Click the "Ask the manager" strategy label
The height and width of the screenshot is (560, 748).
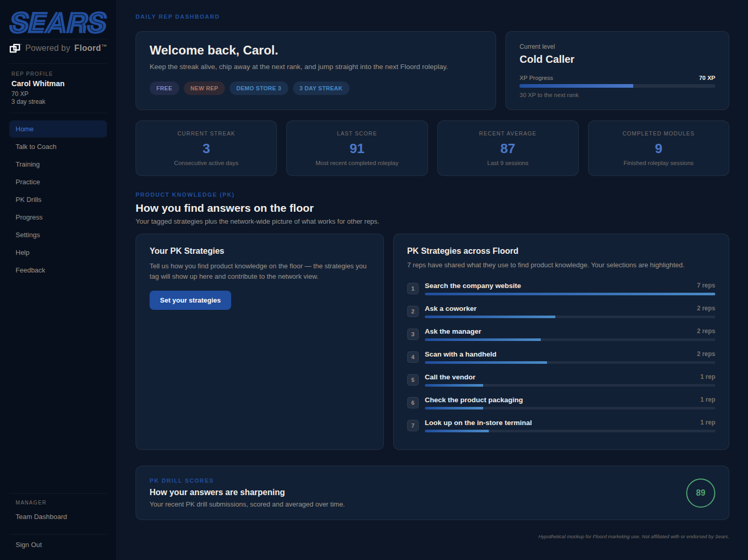[x=453, y=332]
